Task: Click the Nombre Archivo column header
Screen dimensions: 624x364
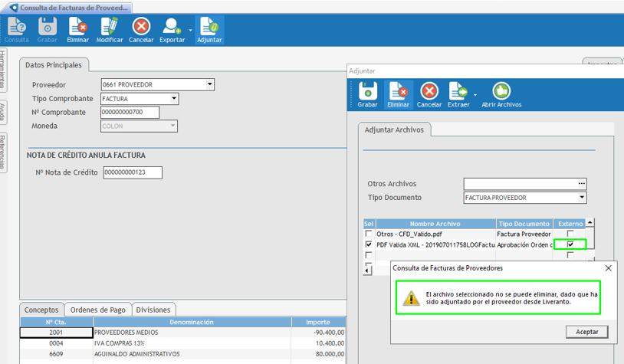Action: point(435,224)
